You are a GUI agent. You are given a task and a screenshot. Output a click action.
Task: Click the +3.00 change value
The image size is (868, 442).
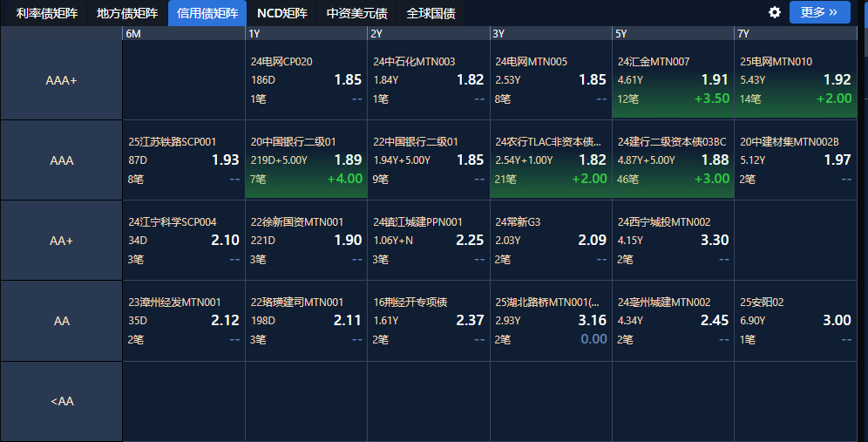pyautogui.click(x=712, y=179)
